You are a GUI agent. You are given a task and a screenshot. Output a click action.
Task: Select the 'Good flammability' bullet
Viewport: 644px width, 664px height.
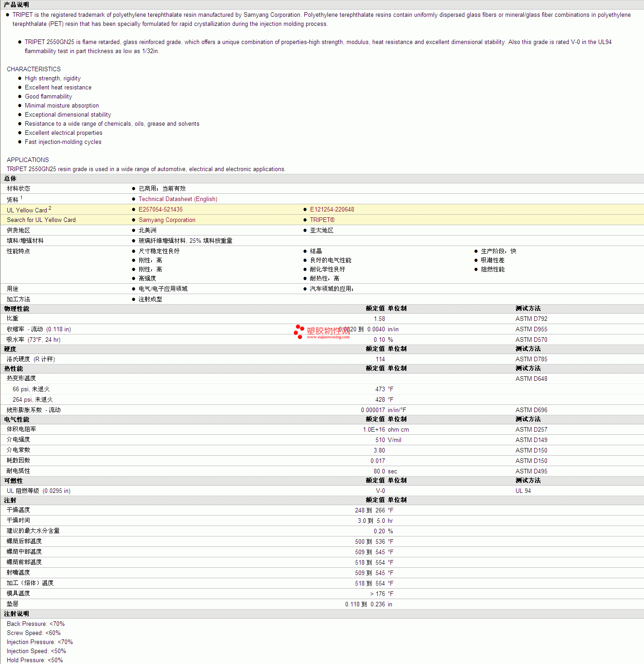click(x=49, y=97)
